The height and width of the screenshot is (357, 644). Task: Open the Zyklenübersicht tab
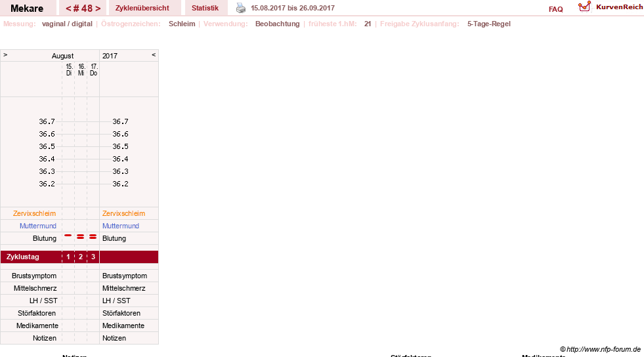(x=142, y=9)
